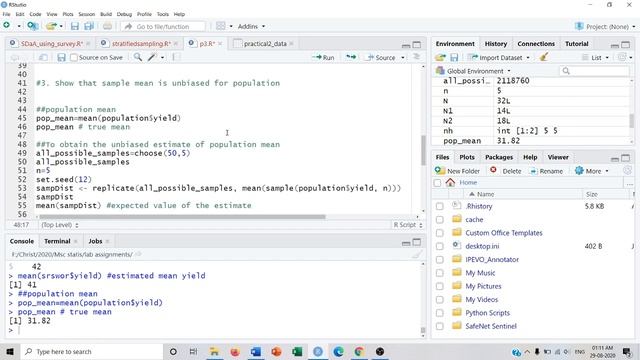Click Save All documents icon
640x360 pixels.
(89, 26)
